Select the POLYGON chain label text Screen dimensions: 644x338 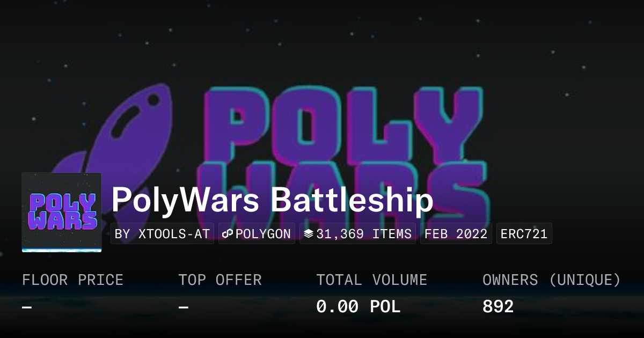pos(263,234)
